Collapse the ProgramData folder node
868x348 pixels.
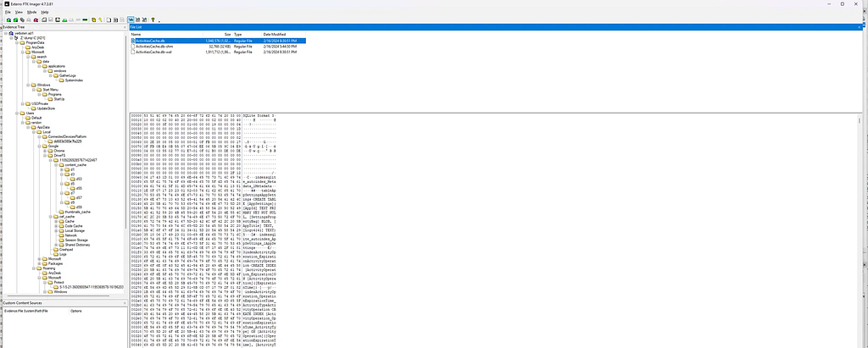click(x=16, y=42)
